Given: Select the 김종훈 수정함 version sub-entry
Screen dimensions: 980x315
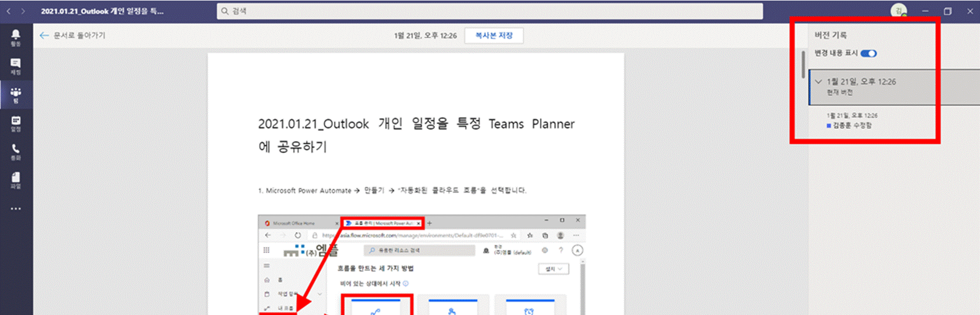Looking at the screenshot, I should point(852,120).
